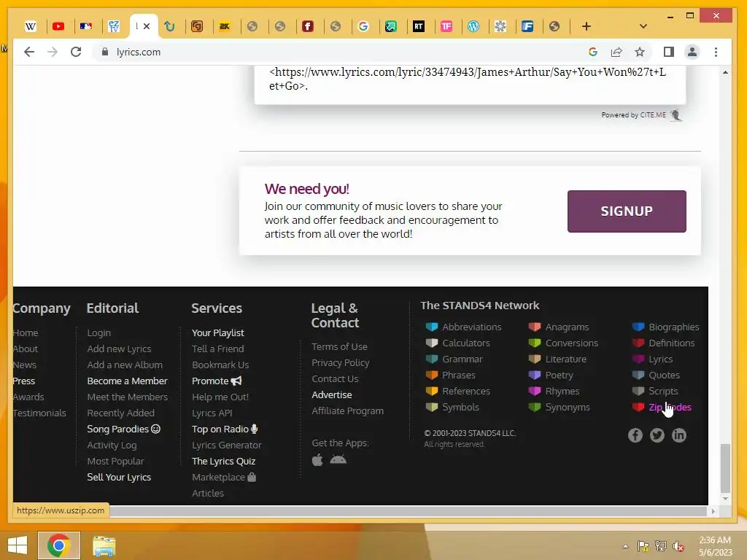Open the WordPress tab
Image resolution: width=747 pixels, height=560 pixels.
tap(473, 26)
